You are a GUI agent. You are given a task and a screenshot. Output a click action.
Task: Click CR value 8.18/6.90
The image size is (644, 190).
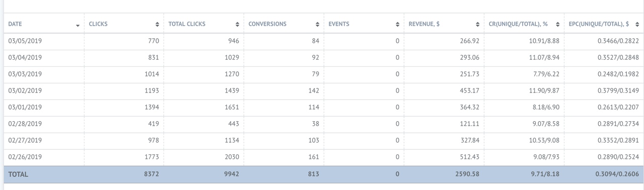[x=546, y=107]
